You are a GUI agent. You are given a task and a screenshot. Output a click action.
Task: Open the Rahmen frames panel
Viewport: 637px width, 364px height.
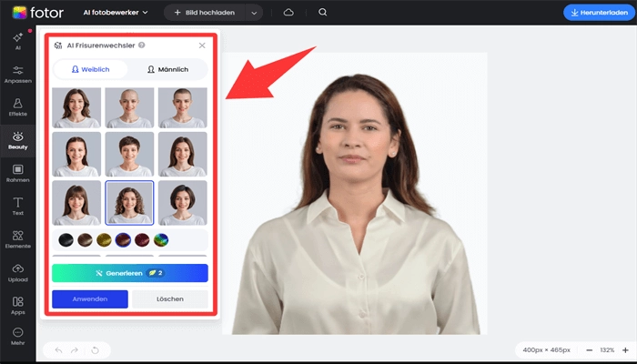(x=18, y=174)
